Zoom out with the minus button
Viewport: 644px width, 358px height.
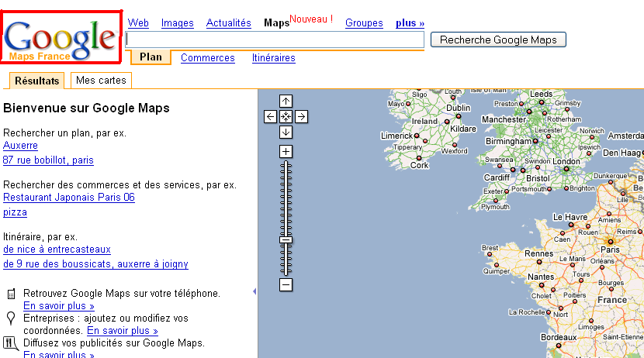(286, 284)
